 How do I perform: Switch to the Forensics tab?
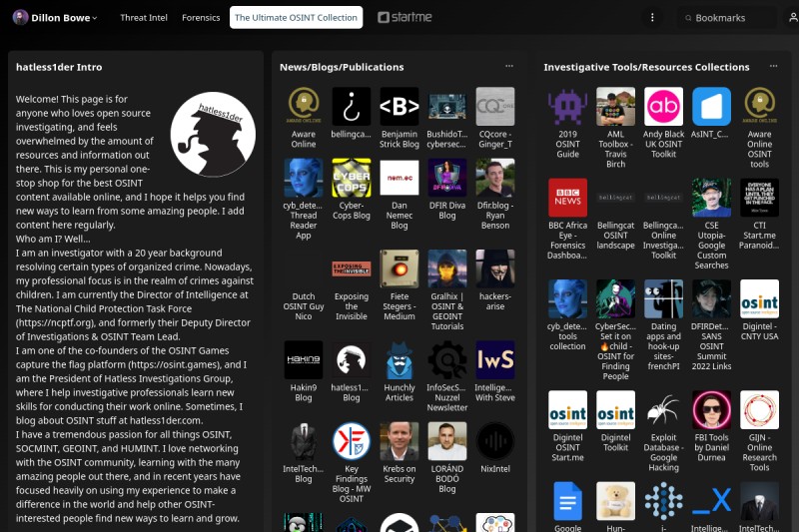click(201, 17)
